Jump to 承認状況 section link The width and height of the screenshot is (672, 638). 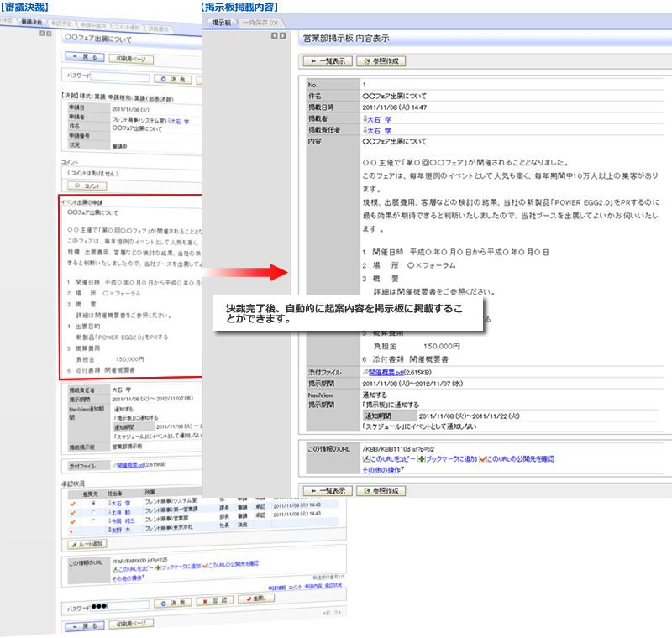[333, 585]
